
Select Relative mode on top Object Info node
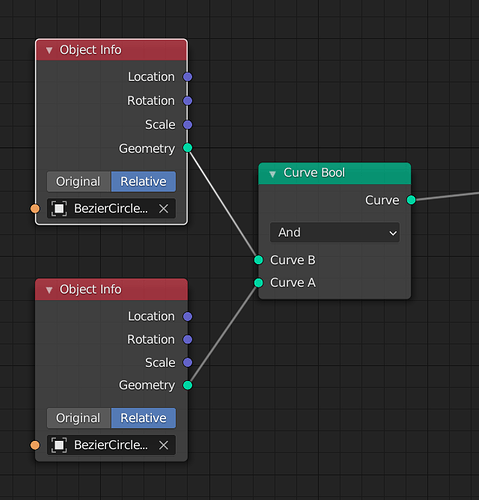pos(143,182)
